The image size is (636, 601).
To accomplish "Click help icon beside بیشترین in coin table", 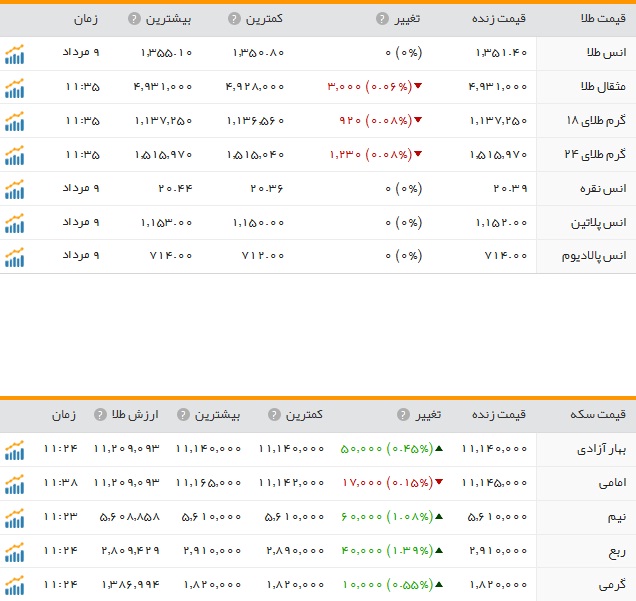I will tap(183, 415).
